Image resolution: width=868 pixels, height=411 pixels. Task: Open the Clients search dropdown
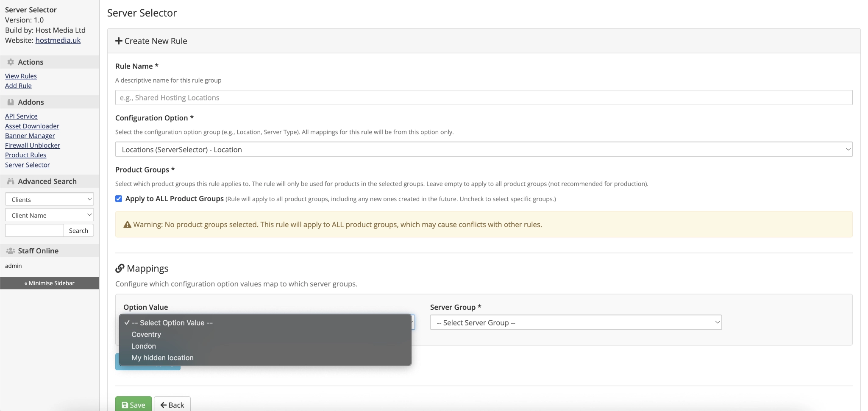49,199
